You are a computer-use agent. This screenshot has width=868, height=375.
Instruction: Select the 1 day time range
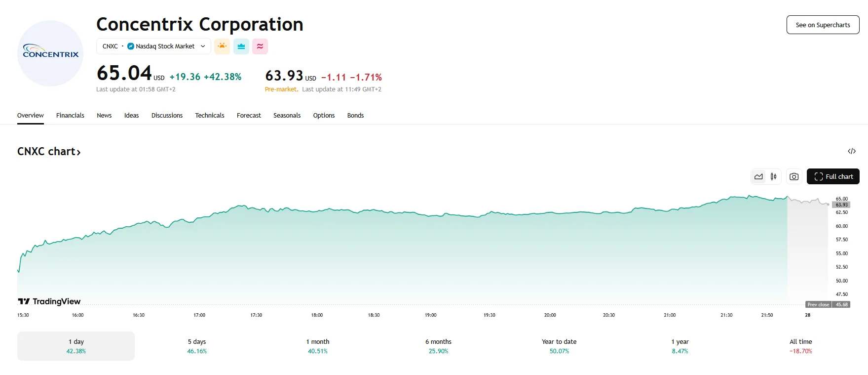click(75, 345)
